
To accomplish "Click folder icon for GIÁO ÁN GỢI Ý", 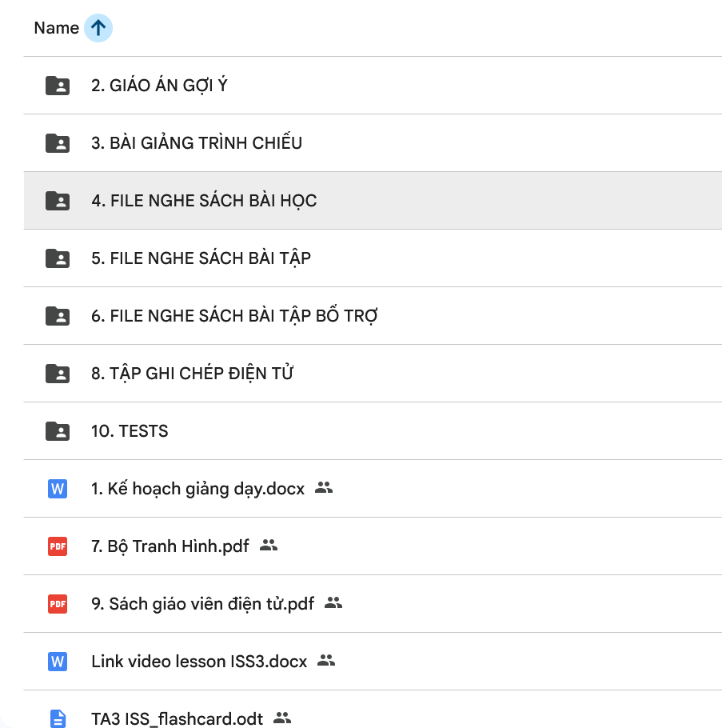I will pyautogui.click(x=57, y=86).
